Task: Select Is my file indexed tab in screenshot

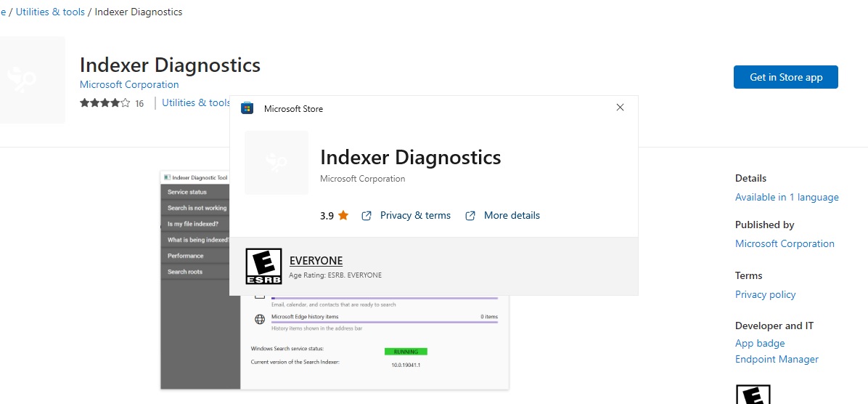Action: (x=195, y=224)
